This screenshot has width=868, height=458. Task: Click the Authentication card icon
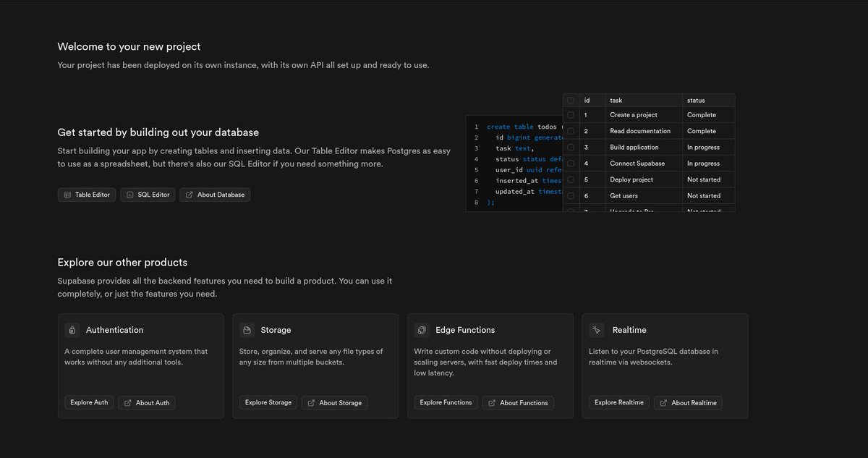click(x=72, y=330)
